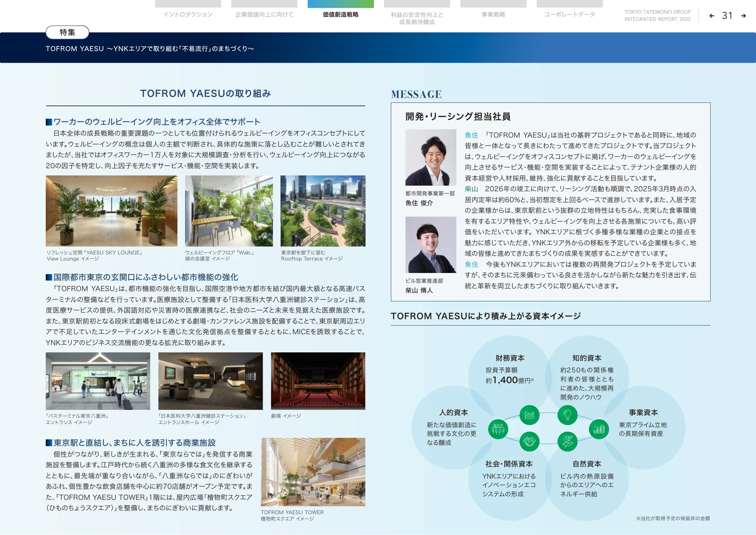This screenshot has width=756, height=535.
Task: Click the green coins business capital icon
Action: 599,429
